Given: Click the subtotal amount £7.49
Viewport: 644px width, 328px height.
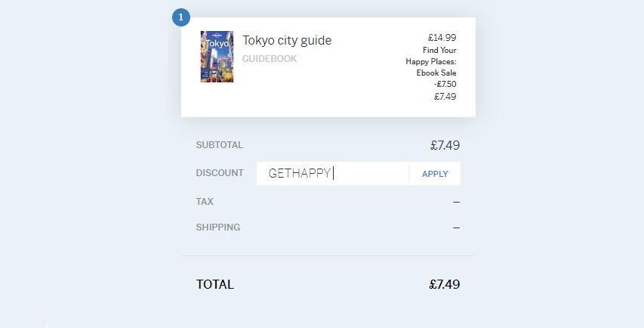Looking at the screenshot, I should tap(445, 146).
